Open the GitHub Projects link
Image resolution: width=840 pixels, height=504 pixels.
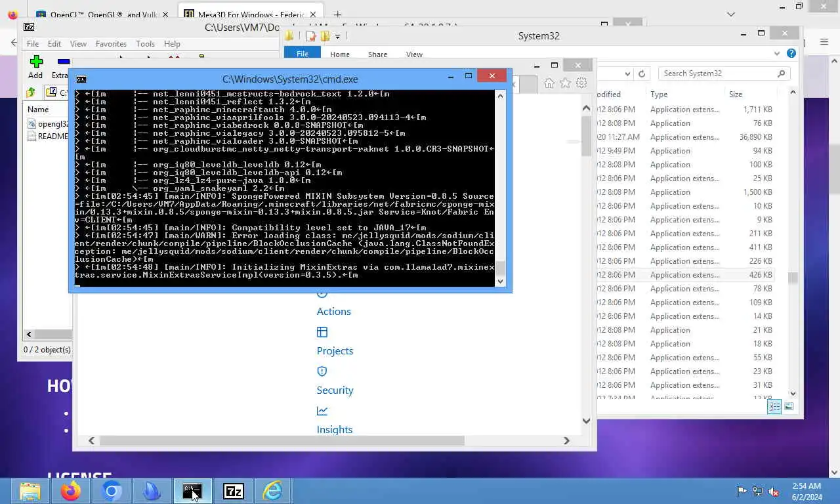tap(335, 351)
